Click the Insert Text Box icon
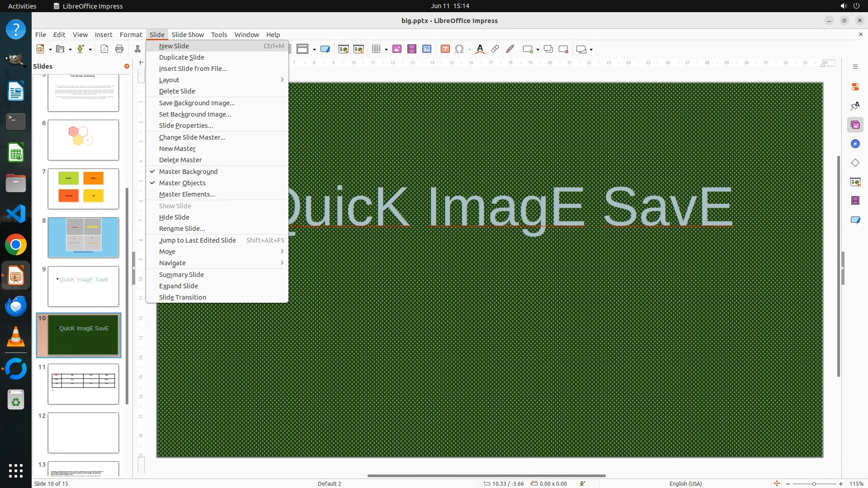Viewport: 868px width, 488px height. [445, 49]
